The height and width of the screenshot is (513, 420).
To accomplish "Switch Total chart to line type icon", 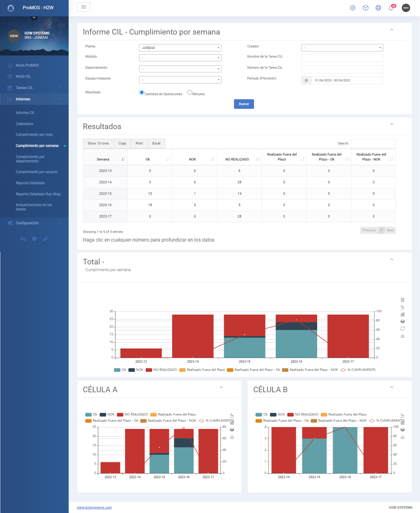I will (402, 307).
